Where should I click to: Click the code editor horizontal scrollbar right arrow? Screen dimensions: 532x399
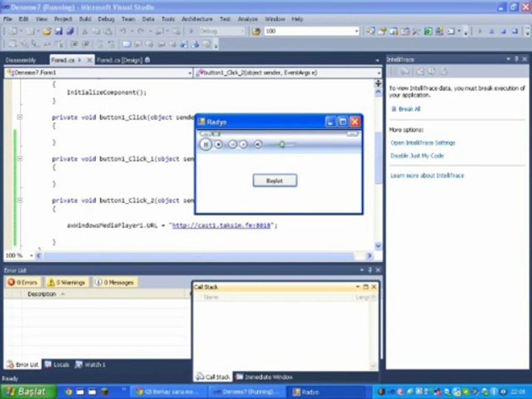[369, 255]
